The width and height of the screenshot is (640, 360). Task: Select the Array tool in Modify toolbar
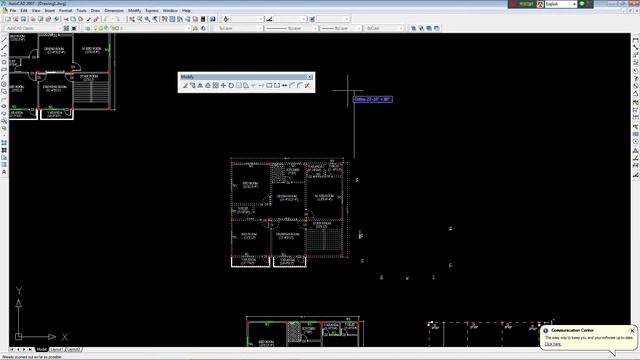pyautogui.click(x=216, y=85)
